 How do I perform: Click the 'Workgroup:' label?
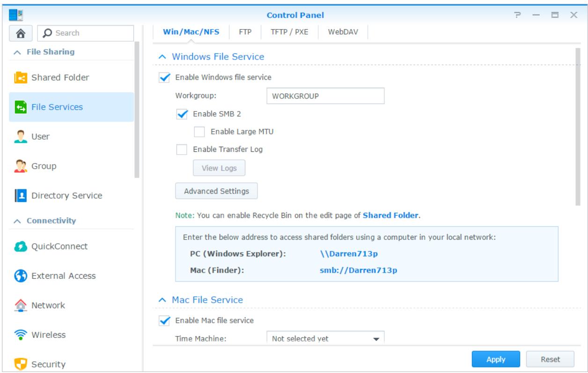(x=196, y=96)
